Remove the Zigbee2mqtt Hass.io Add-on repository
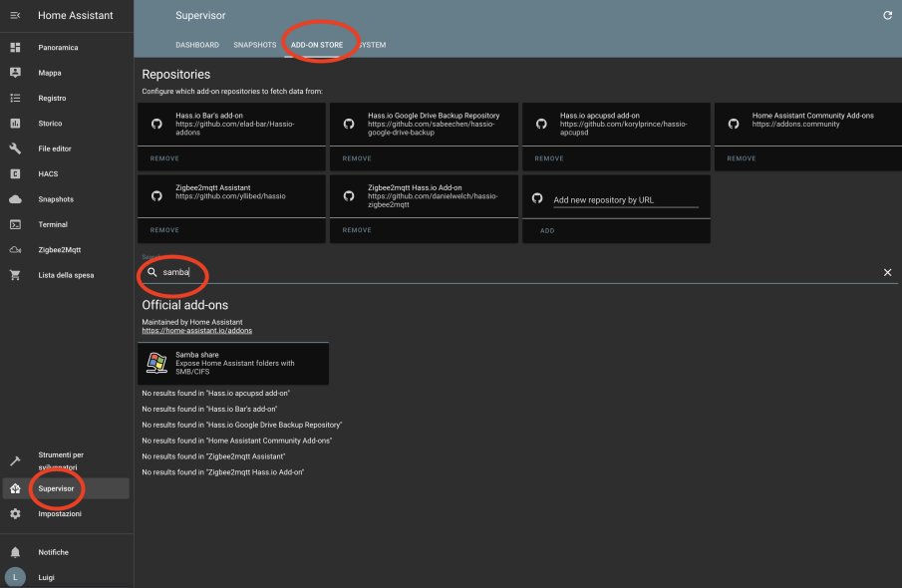 (x=357, y=230)
